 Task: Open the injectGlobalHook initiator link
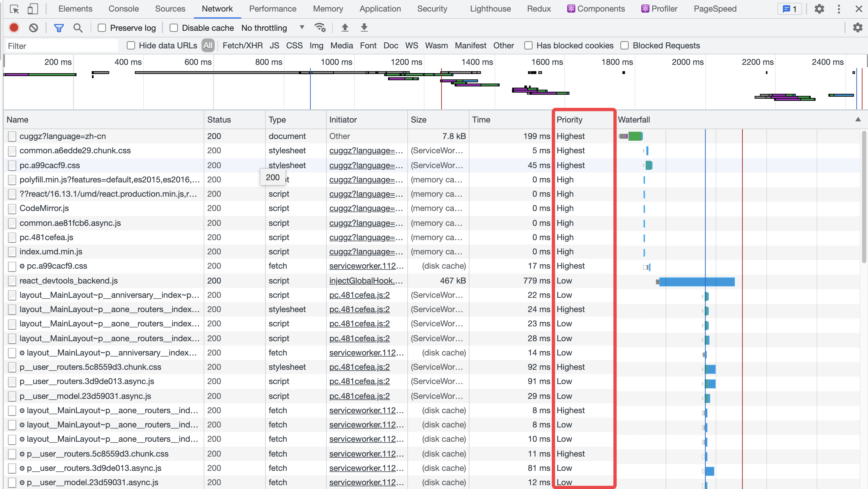[366, 280]
